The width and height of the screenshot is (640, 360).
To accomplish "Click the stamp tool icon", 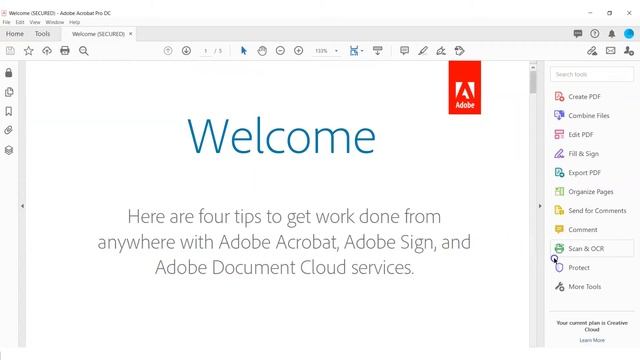I will [460, 51].
